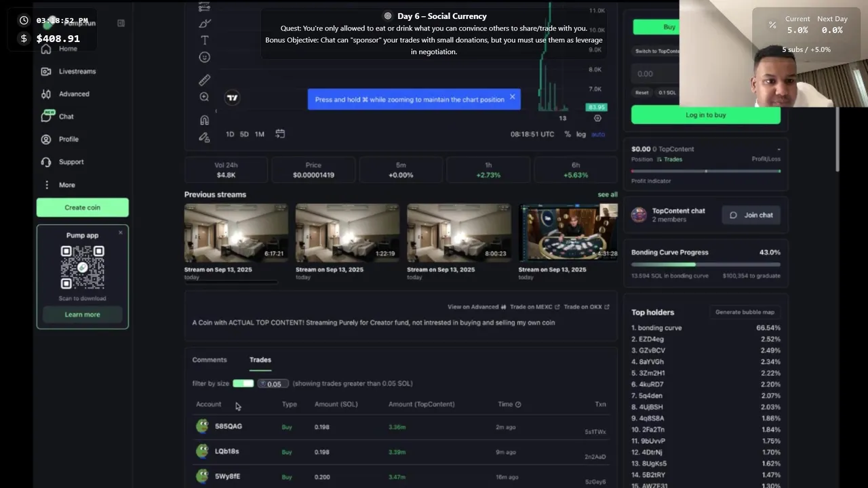
Task: Open the 1:22:19 previous stream thumbnail
Action: tap(347, 233)
